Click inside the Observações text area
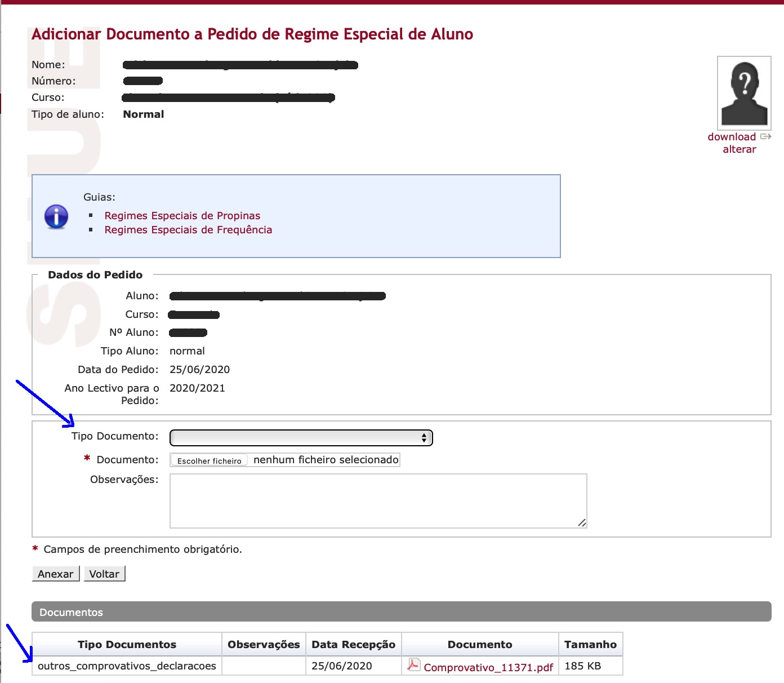Viewport: 784px width, 683px height. [377, 500]
